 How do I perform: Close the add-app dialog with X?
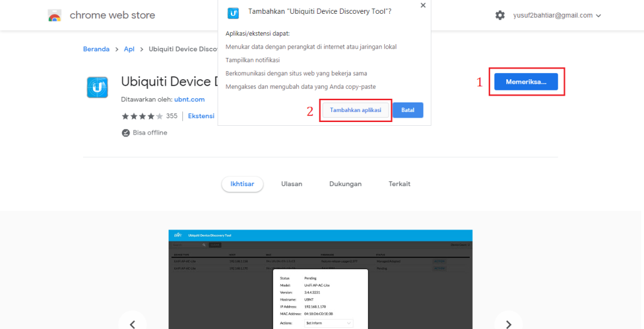pos(423,5)
